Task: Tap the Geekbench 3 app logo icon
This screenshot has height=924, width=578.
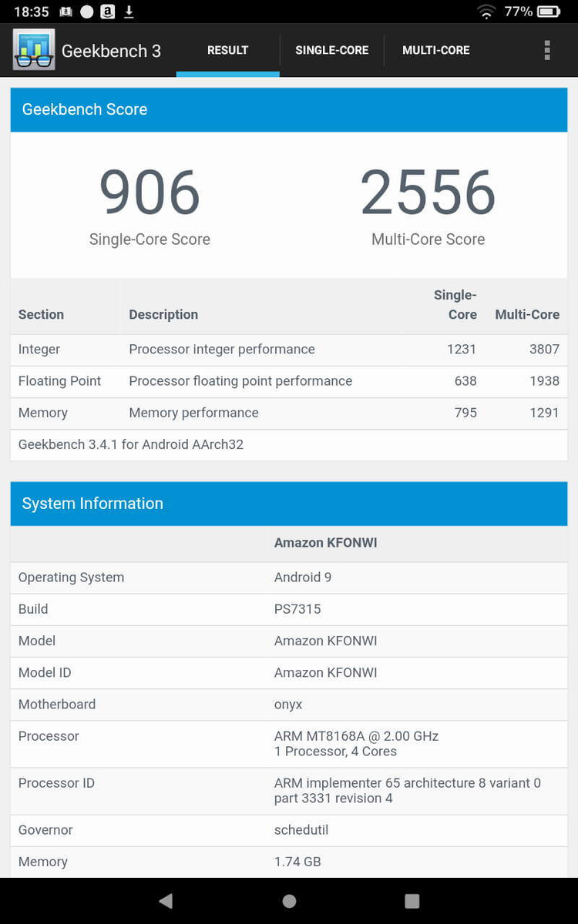Action: click(34, 49)
